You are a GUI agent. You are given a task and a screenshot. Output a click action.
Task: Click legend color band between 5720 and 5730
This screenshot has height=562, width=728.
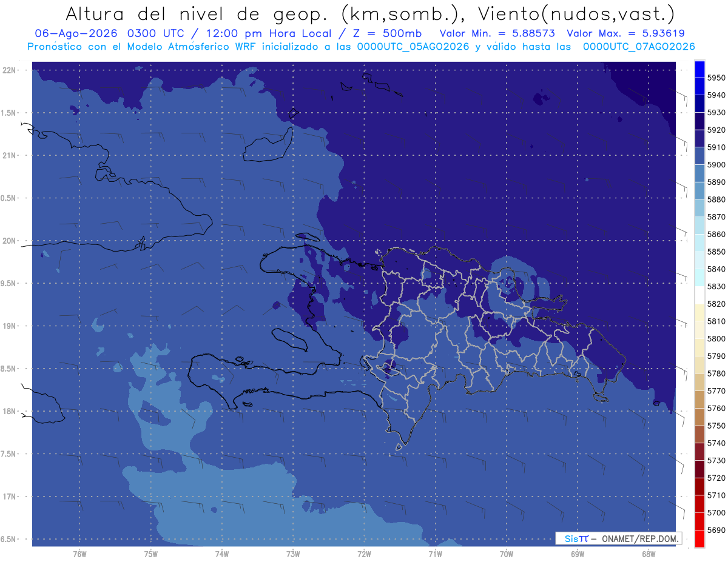pos(699,469)
